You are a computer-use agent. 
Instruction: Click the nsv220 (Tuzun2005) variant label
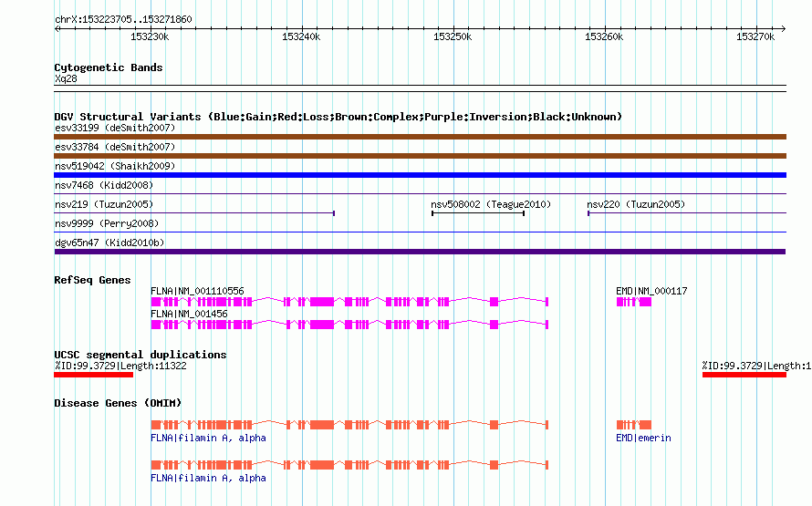(636, 204)
